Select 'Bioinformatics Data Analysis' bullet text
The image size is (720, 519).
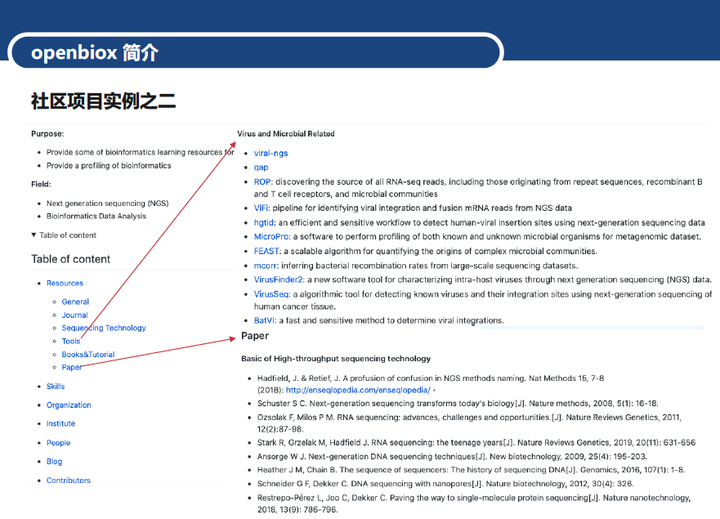click(96, 216)
